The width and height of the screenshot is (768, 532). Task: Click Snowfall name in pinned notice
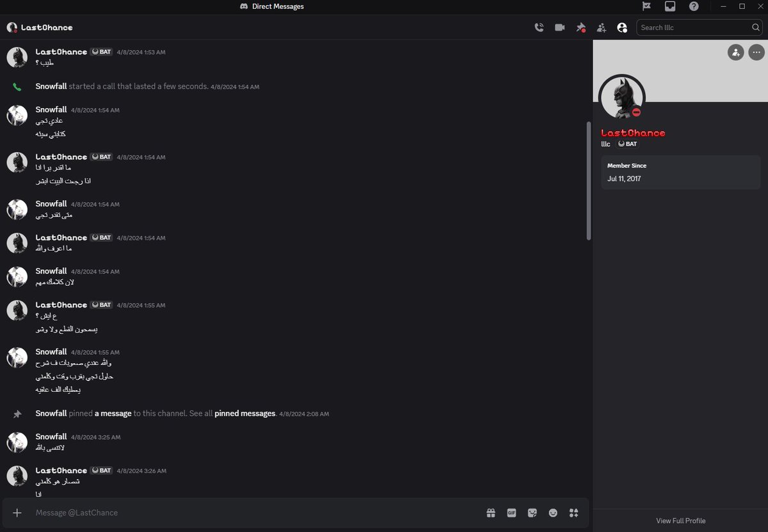pos(51,414)
